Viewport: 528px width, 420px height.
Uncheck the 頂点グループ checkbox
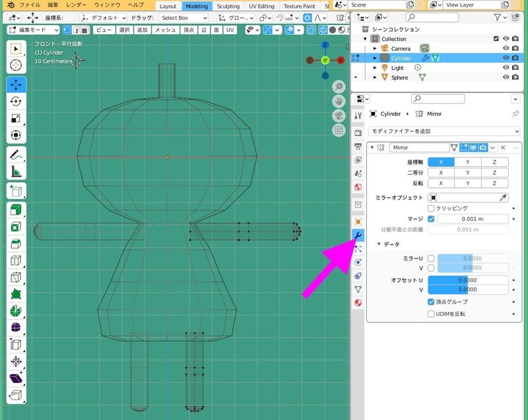tap(431, 302)
